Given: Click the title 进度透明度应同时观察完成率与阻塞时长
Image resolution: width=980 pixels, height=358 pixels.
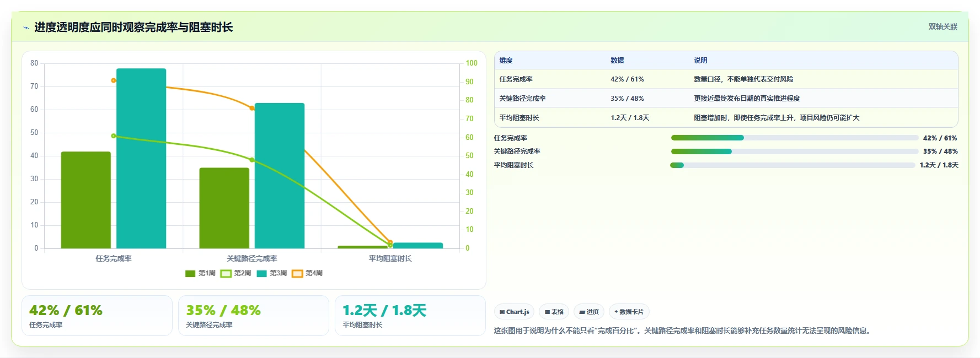Looking at the screenshot, I should (133, 28).
